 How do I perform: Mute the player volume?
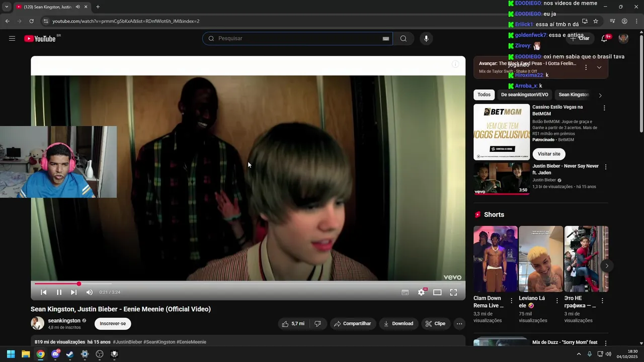tap(90, 292)
